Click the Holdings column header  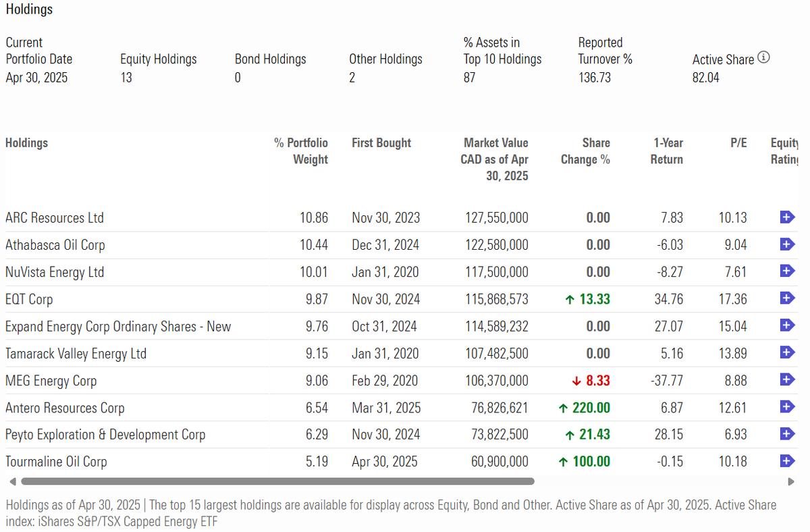[26, 142]
